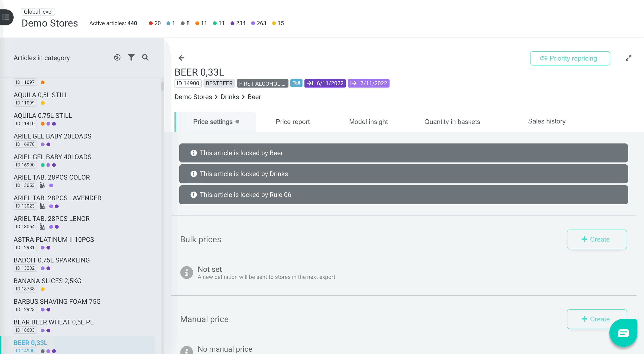The height and width of the screenshot is (354, 644).
Task: Click the FIRST ALCOHOL tag
Action: [x=262, y=83]
